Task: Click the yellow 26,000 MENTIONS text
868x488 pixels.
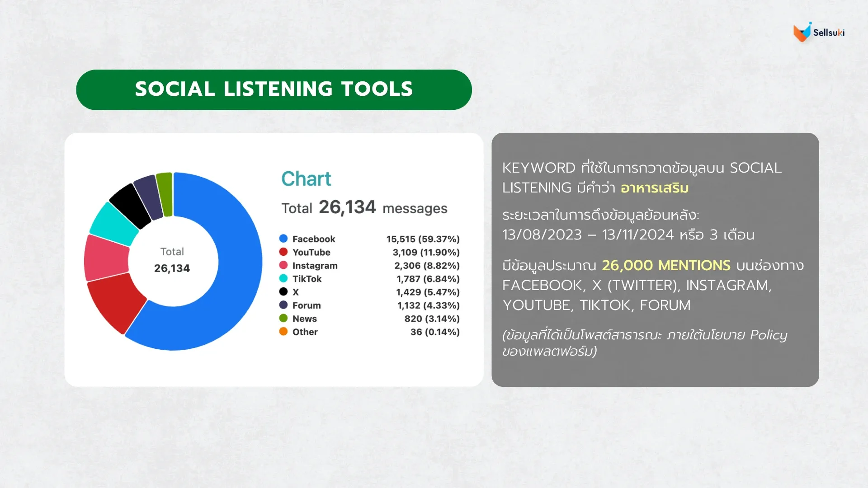Action: pos(666,265)
